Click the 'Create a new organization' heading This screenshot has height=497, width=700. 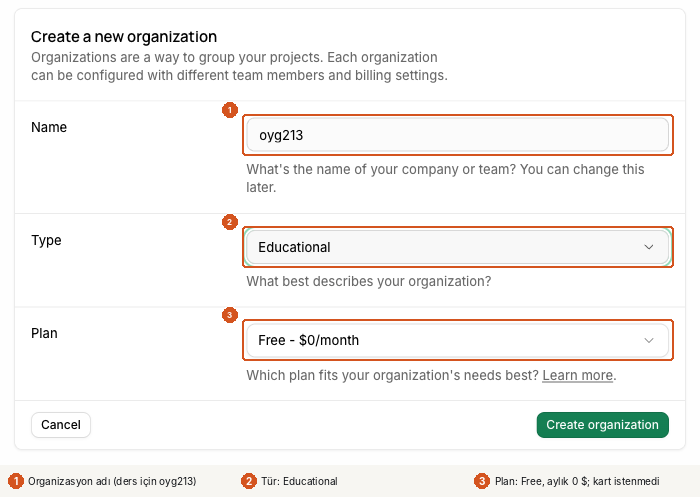124,37
